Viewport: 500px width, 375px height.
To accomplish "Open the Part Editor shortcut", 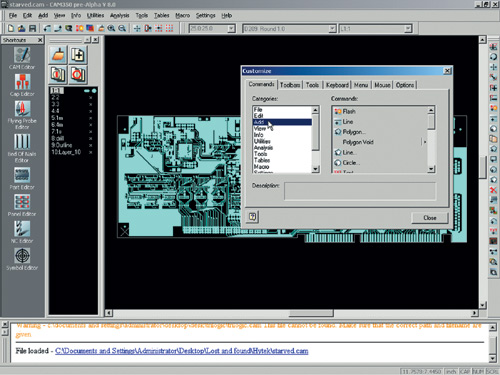I will pyautogui.click(x=22, y=178).
